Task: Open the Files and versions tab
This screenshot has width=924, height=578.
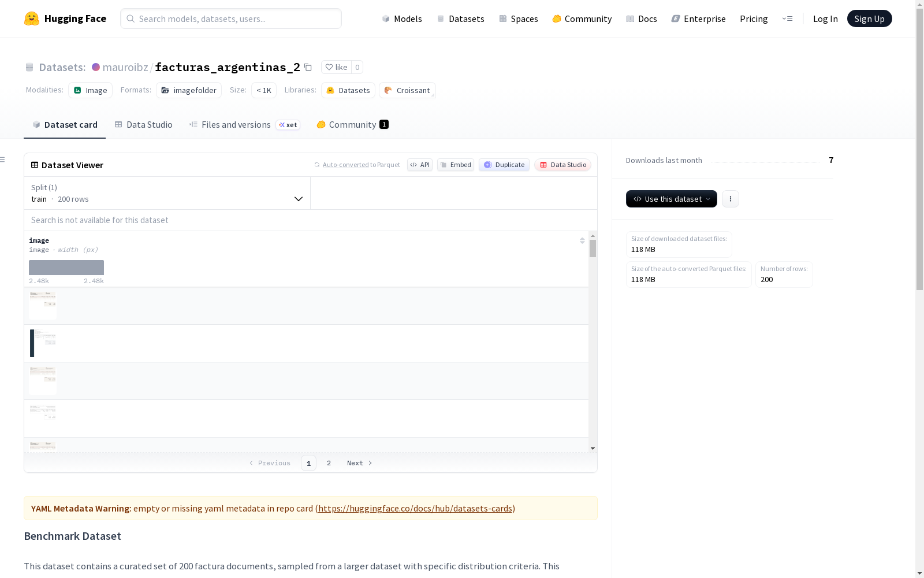Action: (244, 124)
